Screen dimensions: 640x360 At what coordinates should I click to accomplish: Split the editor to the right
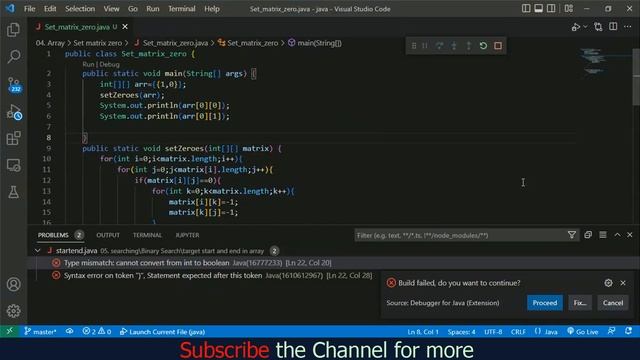coord(613,27)
